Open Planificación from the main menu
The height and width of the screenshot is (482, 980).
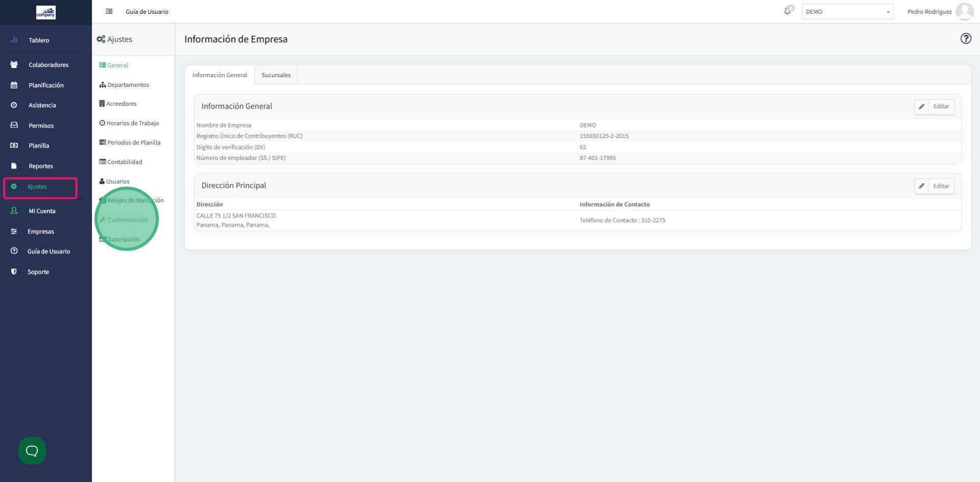tap(46, 85)
